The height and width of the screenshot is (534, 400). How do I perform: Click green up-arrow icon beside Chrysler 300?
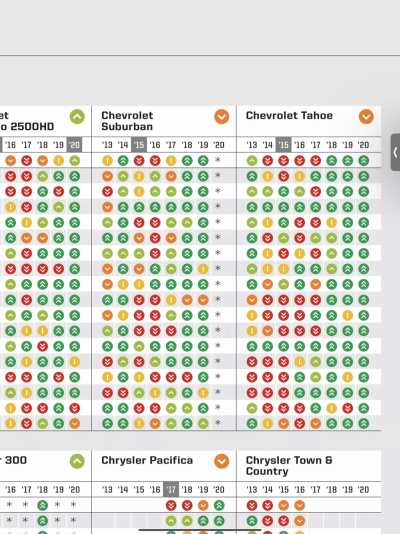(77, 461)
